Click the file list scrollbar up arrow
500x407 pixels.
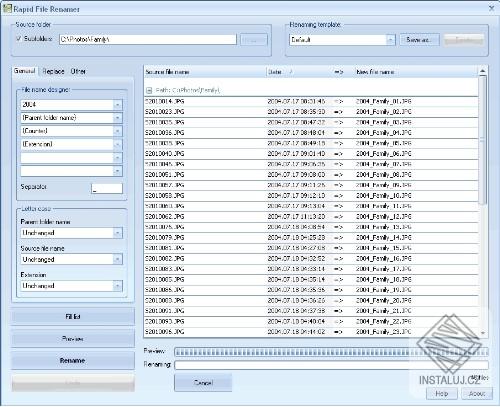pos(482,71)
